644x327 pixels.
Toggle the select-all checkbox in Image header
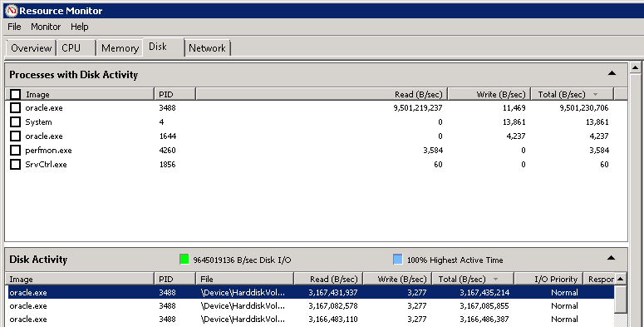pos(15,95)
